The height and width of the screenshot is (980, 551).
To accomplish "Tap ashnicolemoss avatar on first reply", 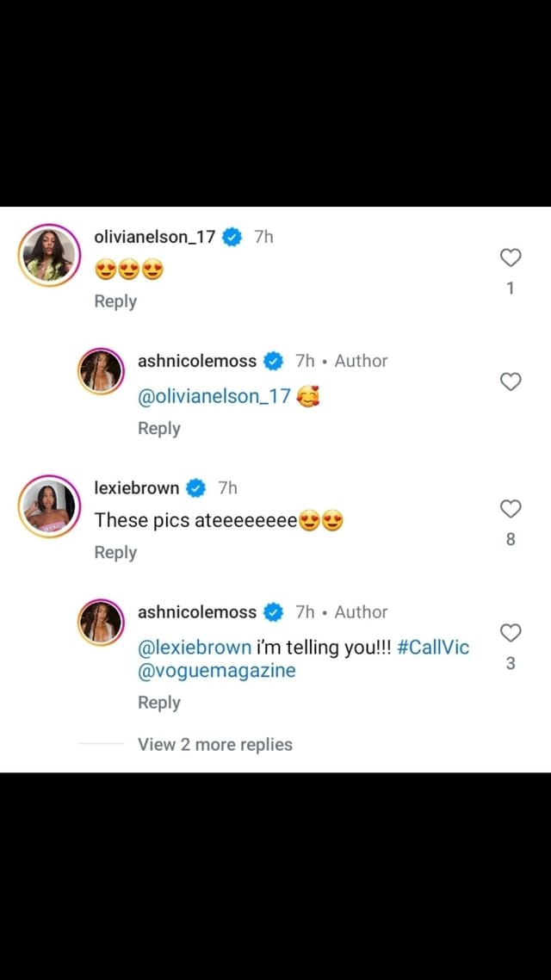I will tap(102, 371).
